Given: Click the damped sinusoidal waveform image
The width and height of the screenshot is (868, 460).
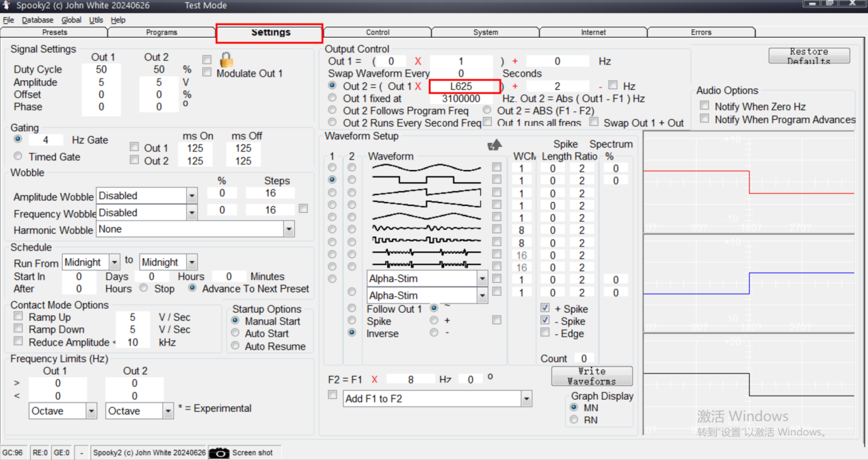Looking at the screenshot, I should pyautogui.click(x=426, y=229).
